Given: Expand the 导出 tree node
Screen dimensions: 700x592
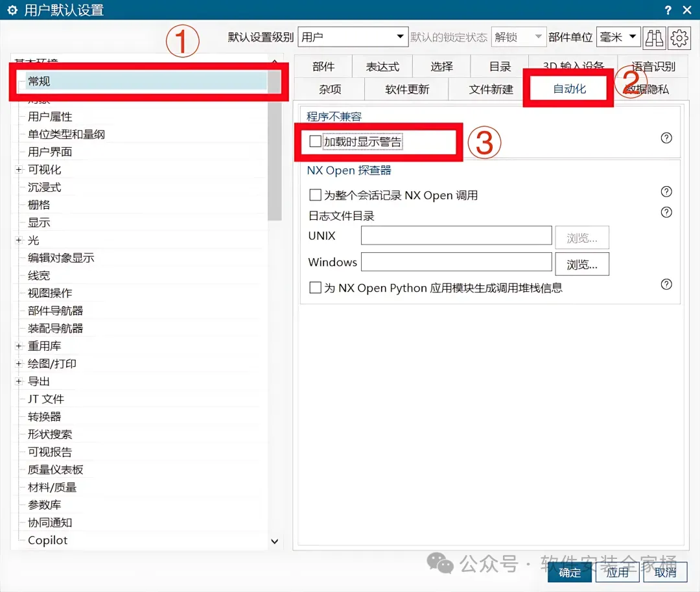Looking at the screenshot, I should (19, 381).
